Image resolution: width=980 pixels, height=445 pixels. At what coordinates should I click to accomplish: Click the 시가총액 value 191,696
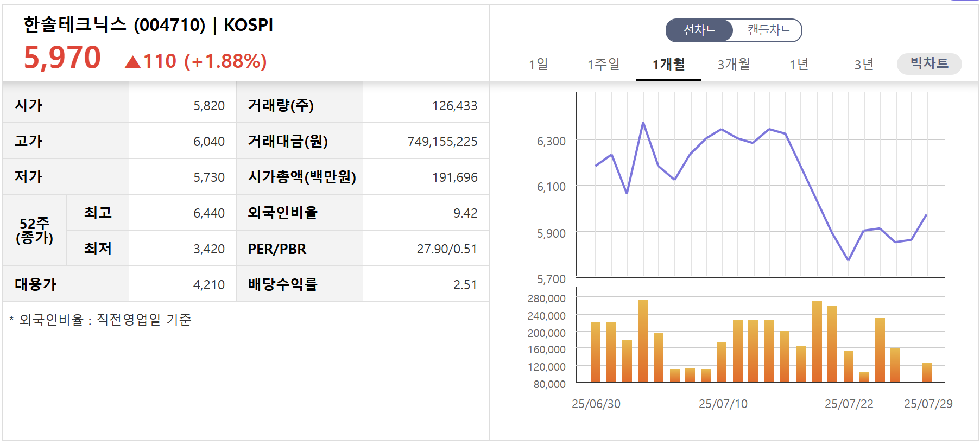point(455,177)
